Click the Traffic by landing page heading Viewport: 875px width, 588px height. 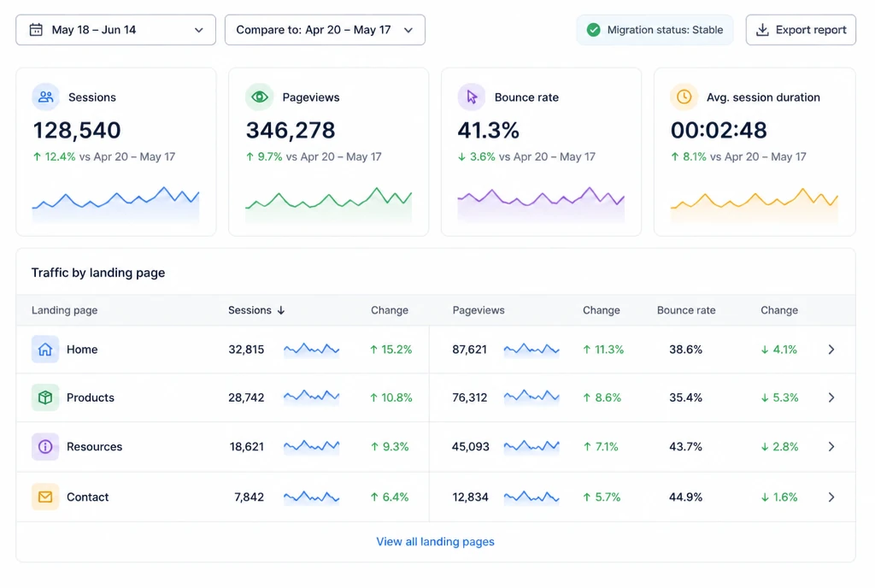(x=98, y=273)
